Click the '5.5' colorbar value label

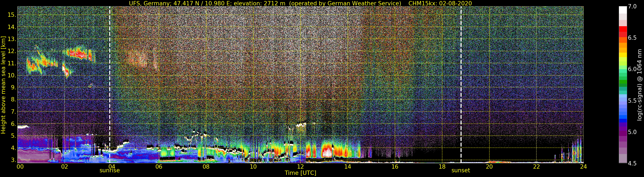pos(632,101)
